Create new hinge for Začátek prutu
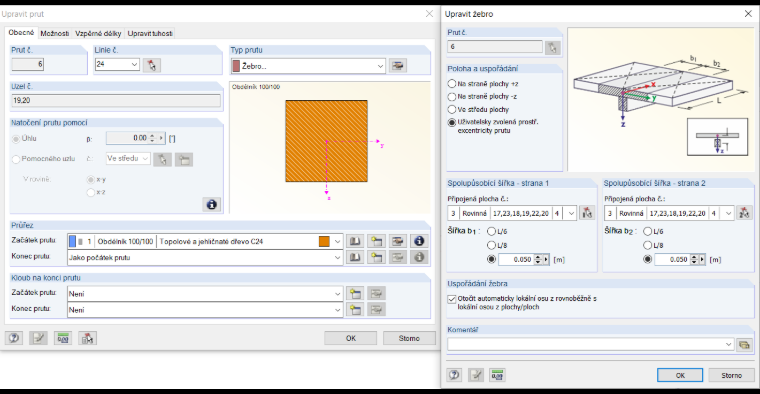Image resolution: width=760 pixels, height=394 pixels. [355, 293]
